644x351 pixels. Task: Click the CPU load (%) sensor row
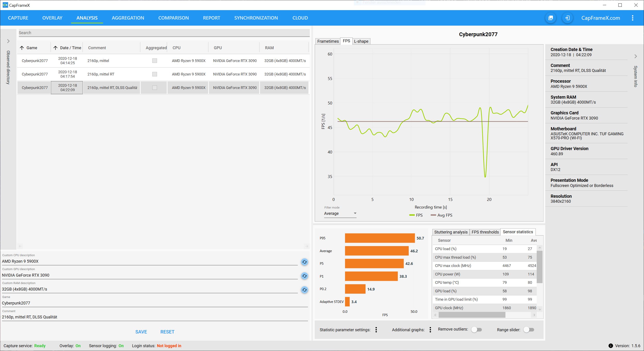pos(485,249)
